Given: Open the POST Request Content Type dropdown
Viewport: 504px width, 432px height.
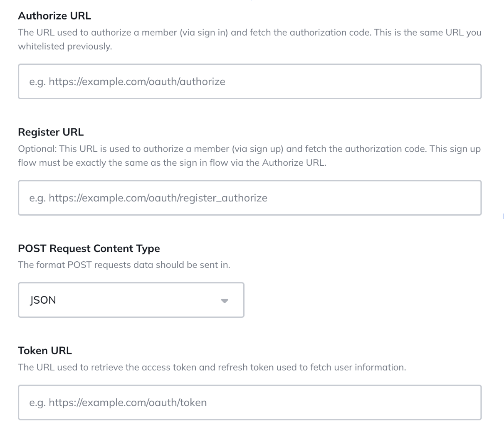Looking at the screenshot, I should 131,300.
